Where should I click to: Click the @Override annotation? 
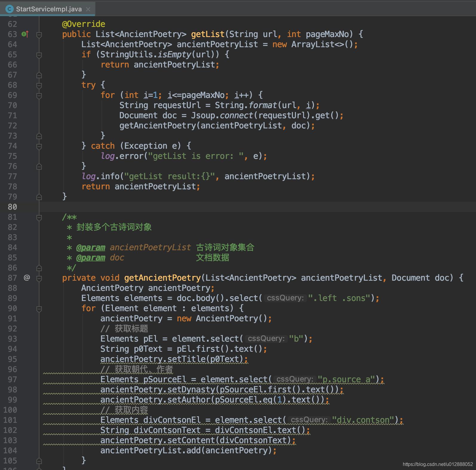point(84,24)
